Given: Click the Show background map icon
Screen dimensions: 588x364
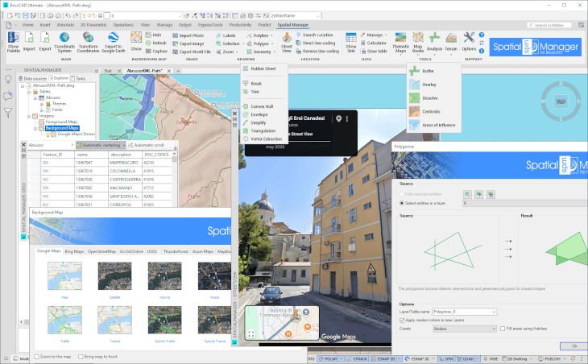Looking at the screenshot, I should click(136, 42).
